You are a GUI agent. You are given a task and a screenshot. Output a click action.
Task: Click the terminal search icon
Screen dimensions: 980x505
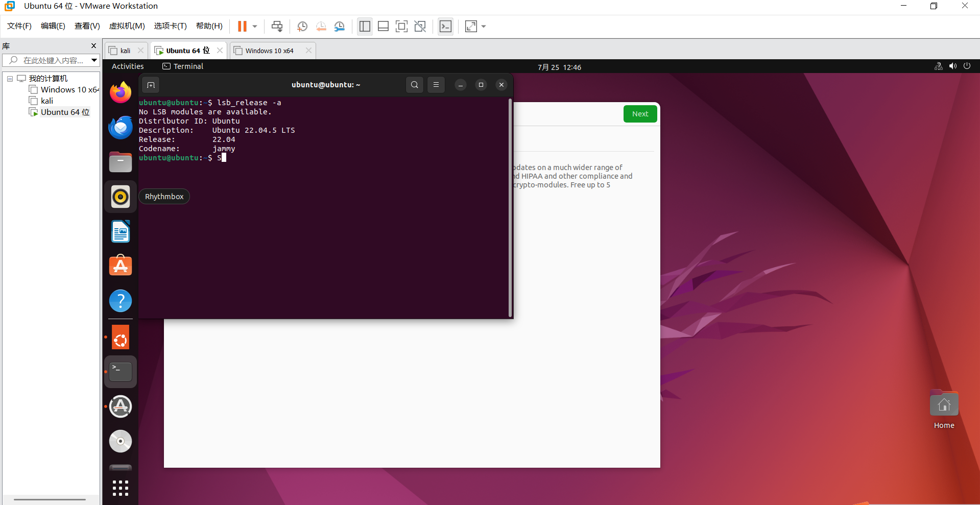[x=415, y=85]
